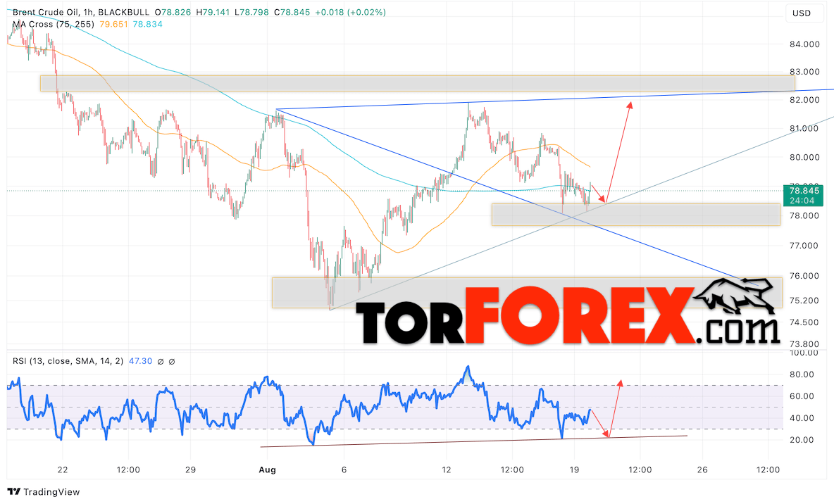
Task: Click the 26 date on time axis
Action: pos(702,470)
